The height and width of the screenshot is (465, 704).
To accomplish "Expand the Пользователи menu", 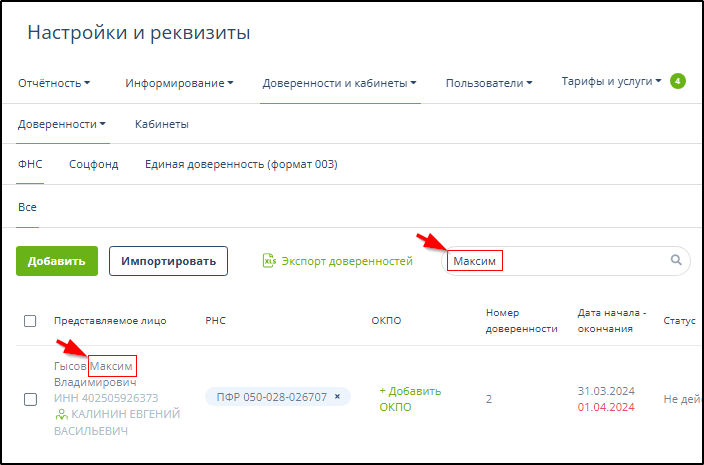I will (489, 83).
